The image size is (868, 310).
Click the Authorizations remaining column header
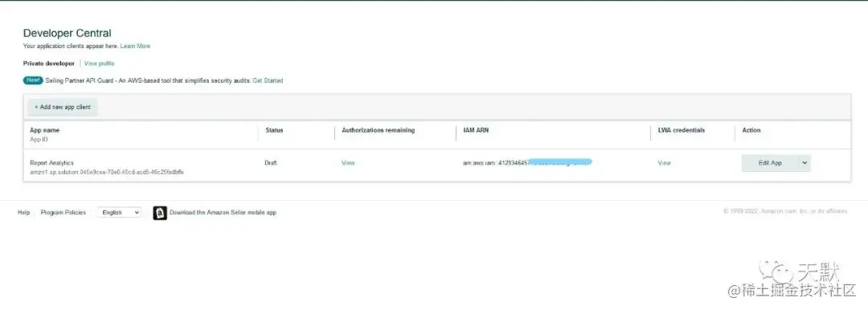coord(378,131)
